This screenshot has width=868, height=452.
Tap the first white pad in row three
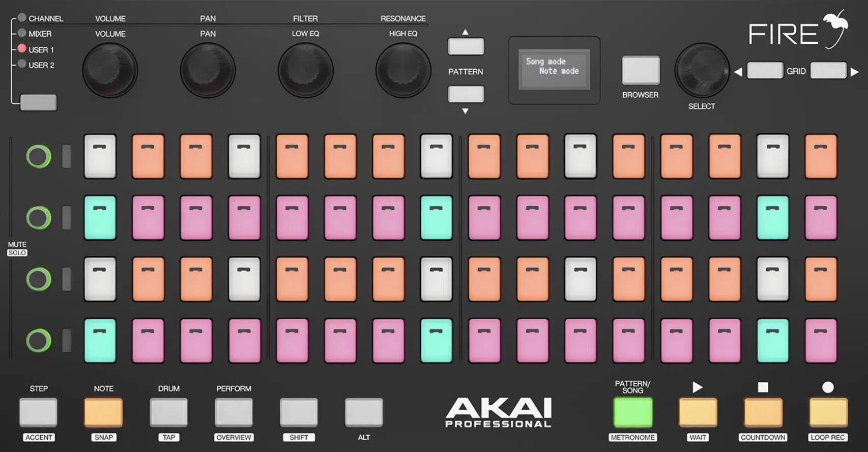click(100, 279)
